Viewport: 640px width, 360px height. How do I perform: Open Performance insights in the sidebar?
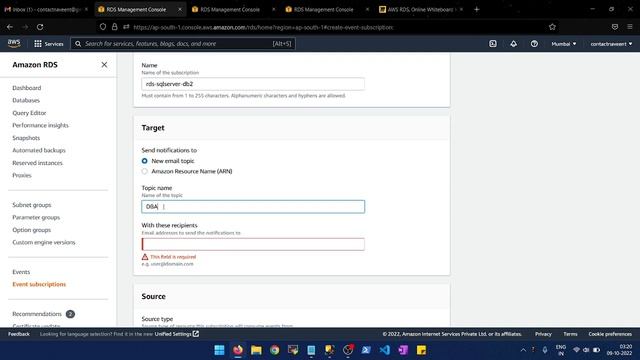click(40, 125)
